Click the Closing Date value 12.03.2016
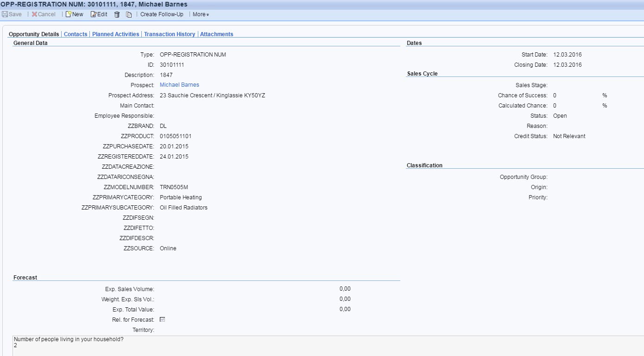The height and width of the screenshot is (356, 644). pyautogui.click(x=568, y=65)
